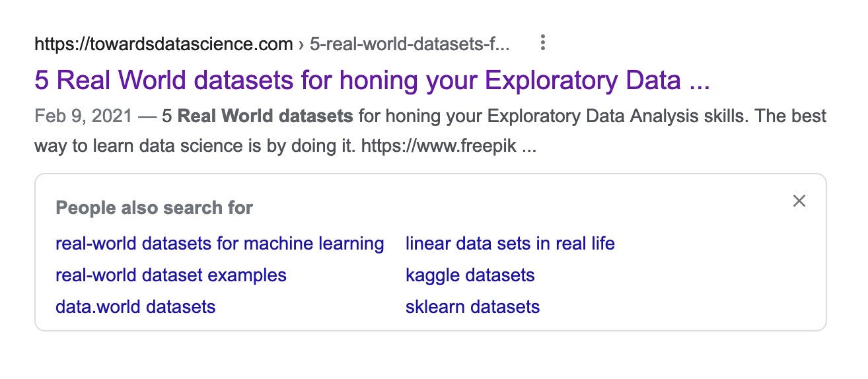
Task: Choose the kaggle datasets related search
Action: pos(470,275)
